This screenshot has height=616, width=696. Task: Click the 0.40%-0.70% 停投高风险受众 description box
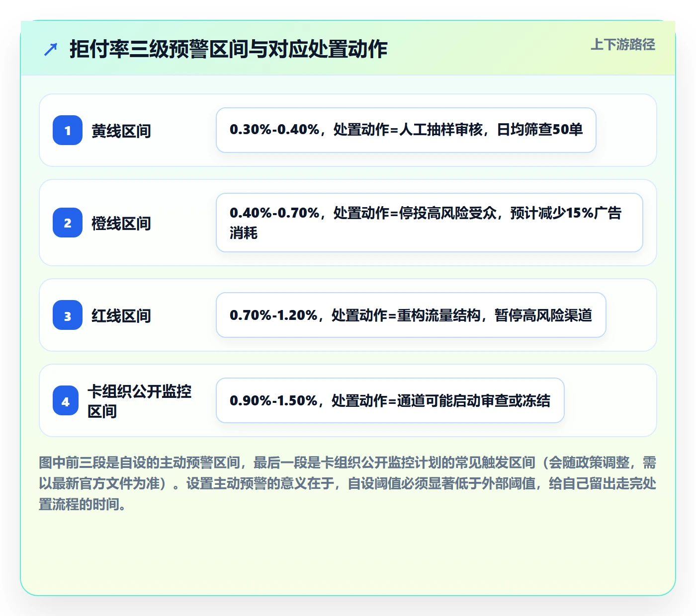(x=430, y=223)
